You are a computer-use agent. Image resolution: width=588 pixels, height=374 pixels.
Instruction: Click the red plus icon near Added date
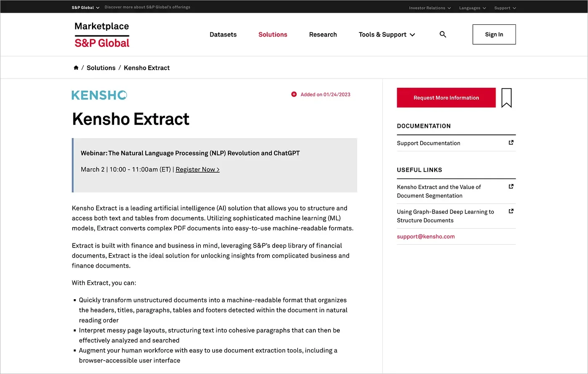click(x=294, y=94)
